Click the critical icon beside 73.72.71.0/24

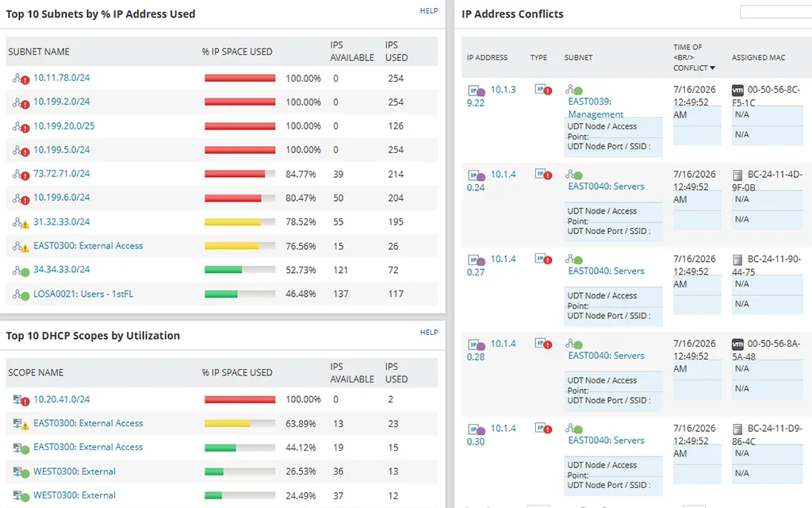point(21,174)
